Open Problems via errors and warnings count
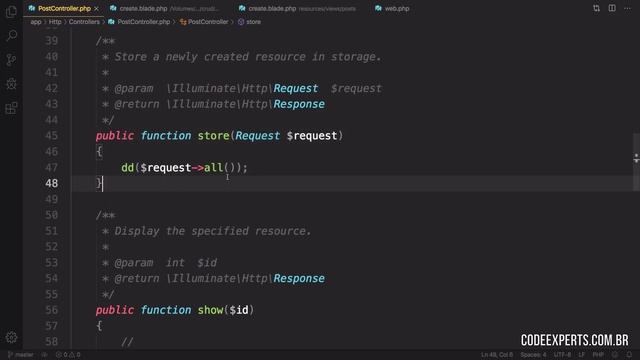Viewport: 640px width, 360px height. tap(68, 355)
